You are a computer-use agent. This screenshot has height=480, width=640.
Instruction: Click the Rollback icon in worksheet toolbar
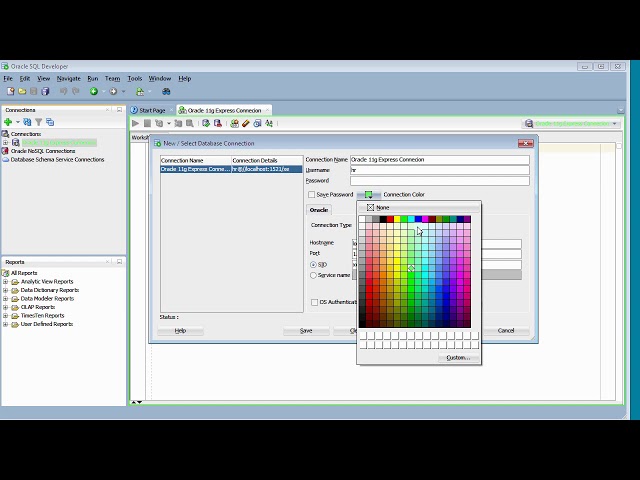point(218,123)
